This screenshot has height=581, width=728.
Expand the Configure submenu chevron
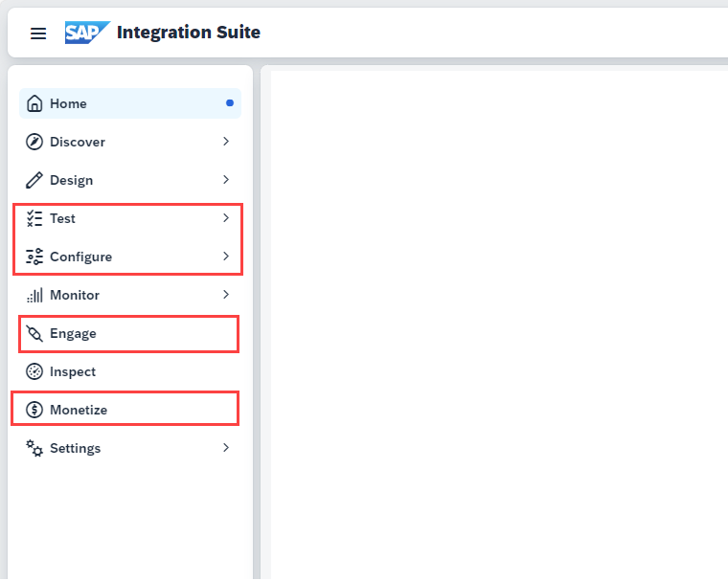[226, 257]
